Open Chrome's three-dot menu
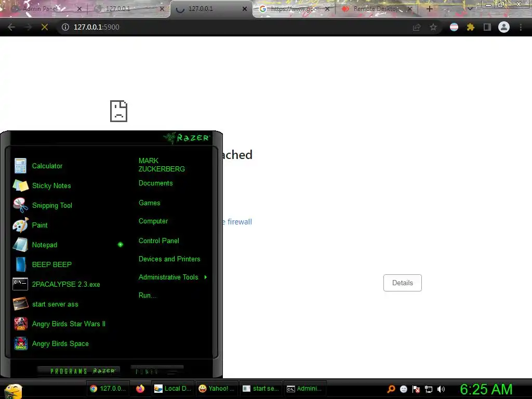The width and height of the screenshot is (532, 399). click(521, 27)
